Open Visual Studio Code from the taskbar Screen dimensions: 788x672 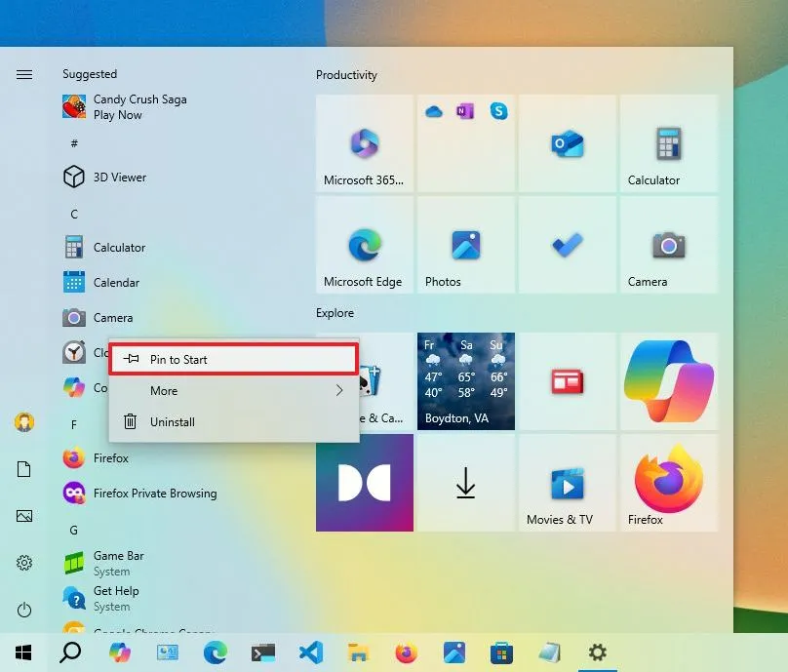(311, 652)
